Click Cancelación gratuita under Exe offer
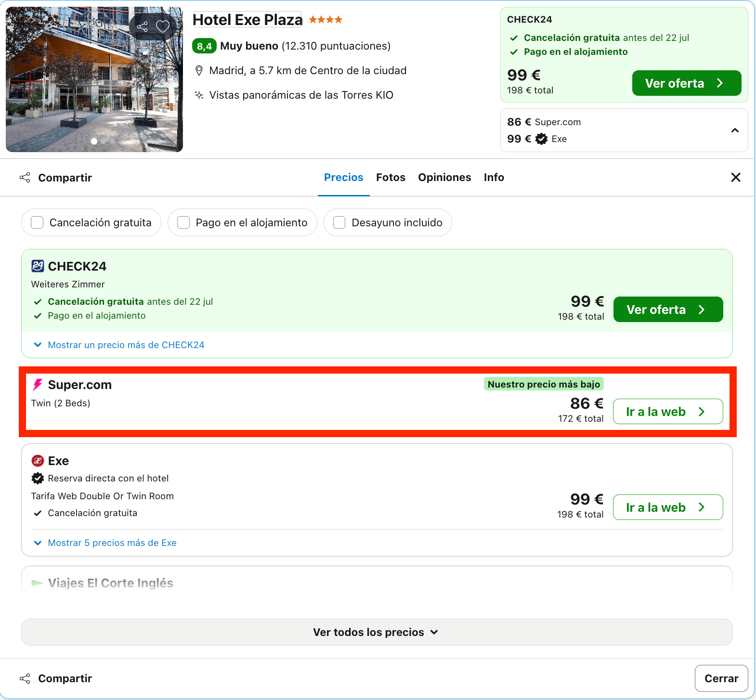This screenshot has width=756, height=700. (92, 513)
